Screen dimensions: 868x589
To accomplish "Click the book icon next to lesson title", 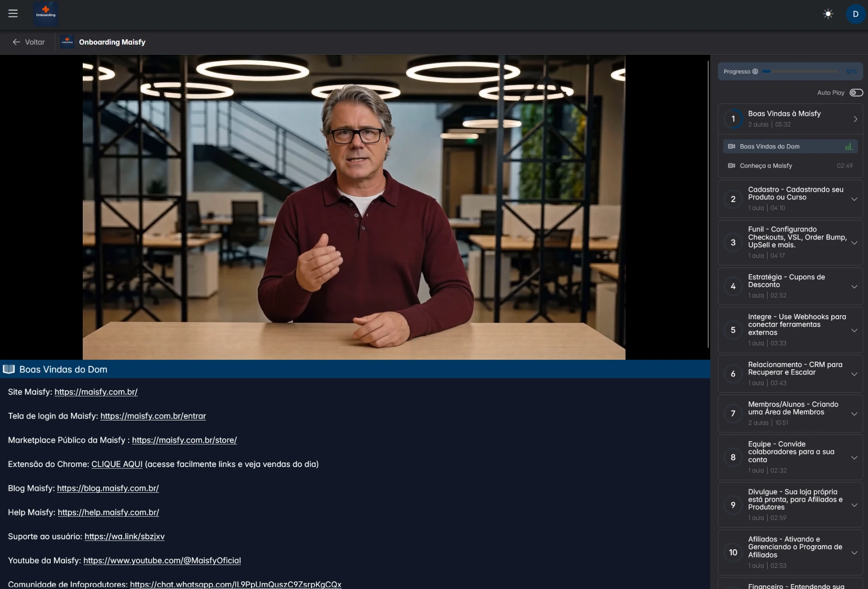I will click(x=9, y=369).
